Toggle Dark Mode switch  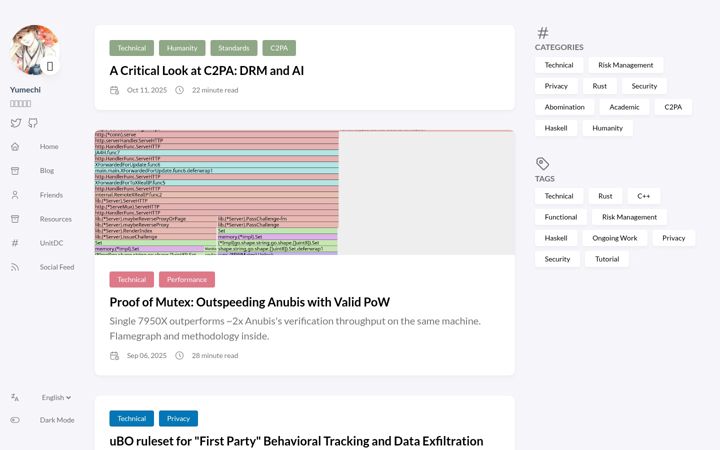tap(15, 420)
